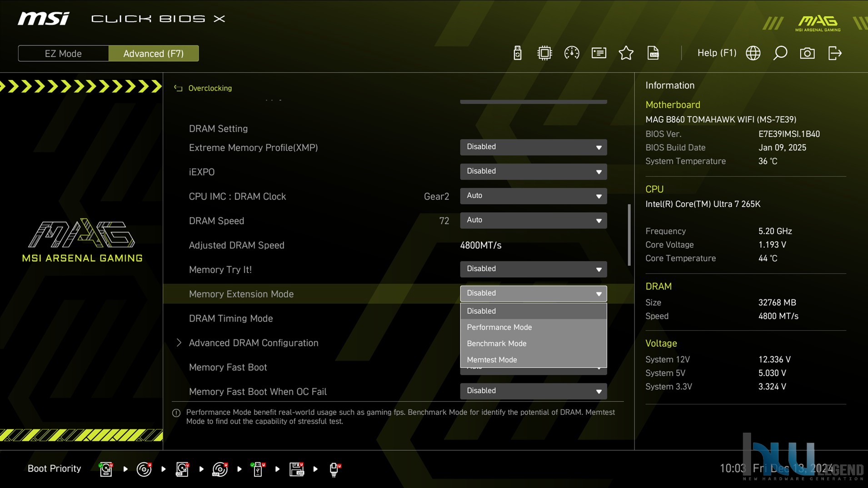The width and height of the screenshot is (868, 488).
Task: Open the speedometer hardware monitor icon
Action: (x=571, y=53)
